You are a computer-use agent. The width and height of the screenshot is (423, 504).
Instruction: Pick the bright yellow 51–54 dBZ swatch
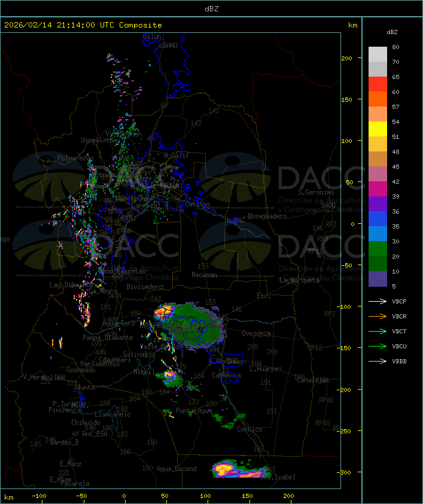pyautogui.click(x=378, y=129)
